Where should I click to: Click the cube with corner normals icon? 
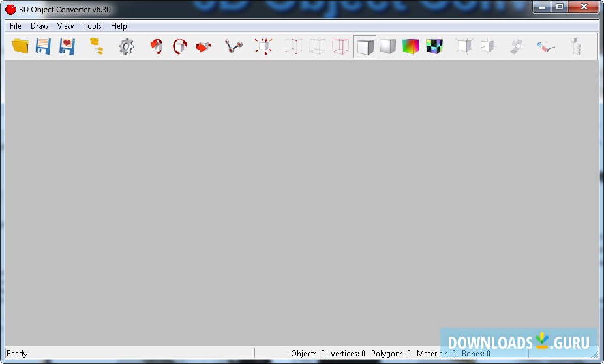[464, 46]
